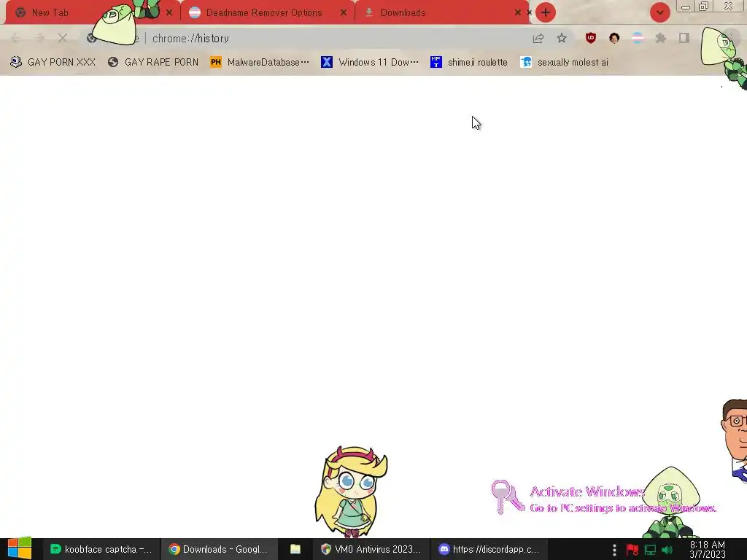Open the network tray icon
The width and height of the screenshot is (747, 560).
(650, 550)
